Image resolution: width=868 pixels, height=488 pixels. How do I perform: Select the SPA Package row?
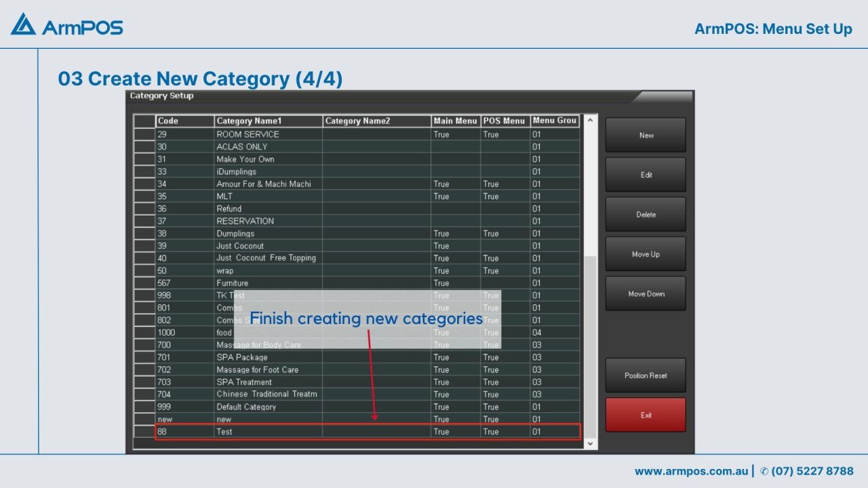(x=268, y=357)
